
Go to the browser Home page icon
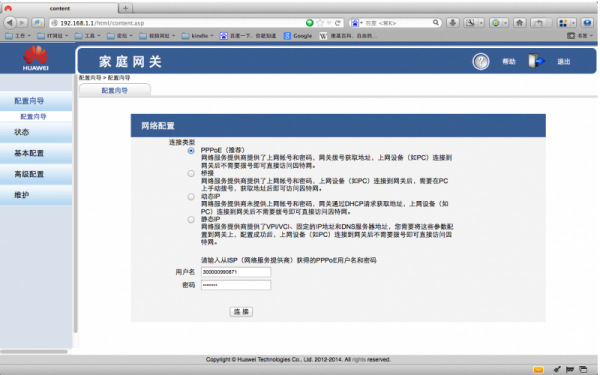(x=519, y=23)
